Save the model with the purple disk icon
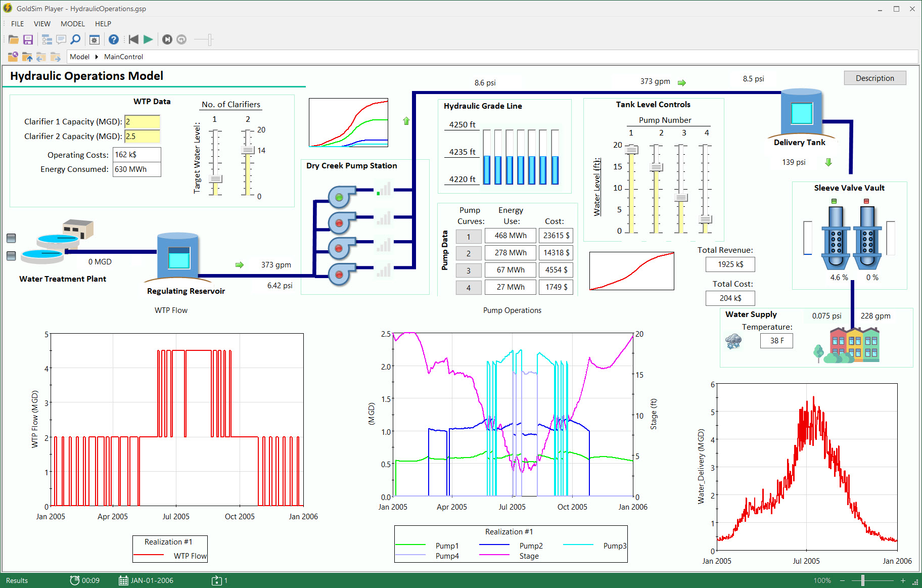Screen dimensions: 922x588 click(x=28, y=39)
